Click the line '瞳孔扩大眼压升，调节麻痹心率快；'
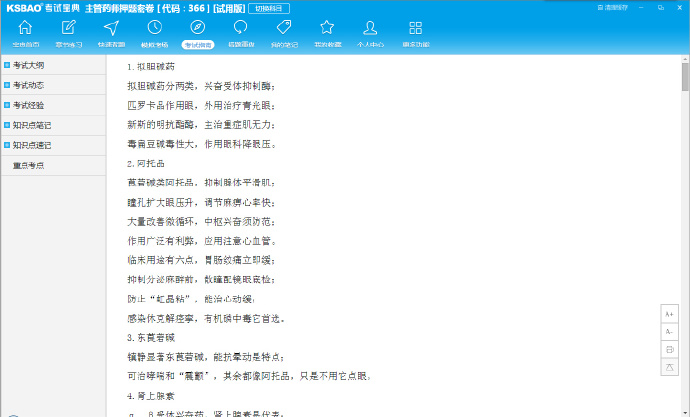Image resolution: width=690 pixels, height=417 pixels. (x=202, y=202)
